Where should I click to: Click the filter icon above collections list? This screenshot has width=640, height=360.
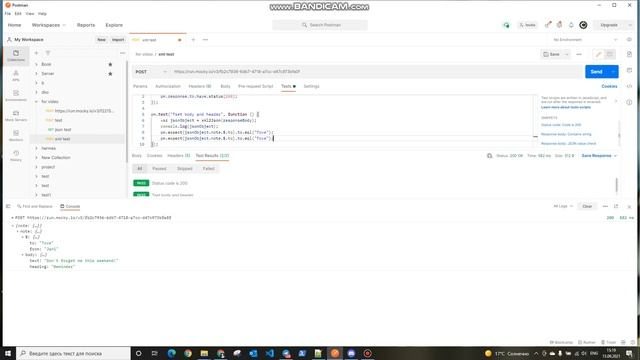48,53
